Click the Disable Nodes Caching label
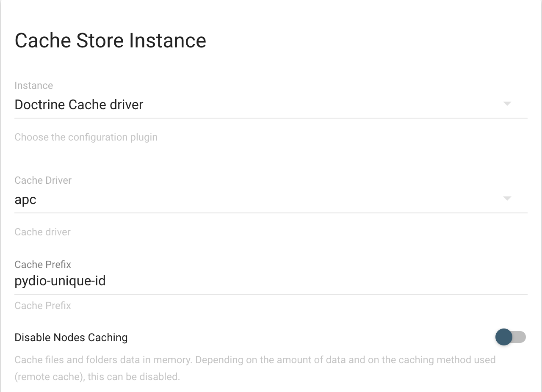Image resolution: width=542 pixels, height=392 pixels. pos(71,337)
